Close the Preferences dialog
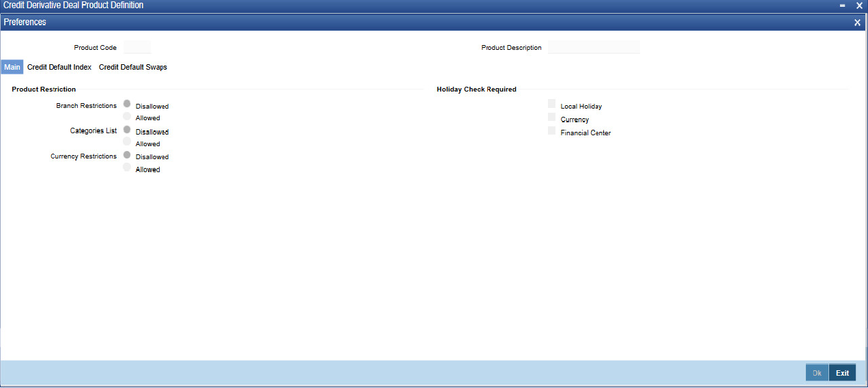Screen dimensions: 868x388 click(857, 23)
